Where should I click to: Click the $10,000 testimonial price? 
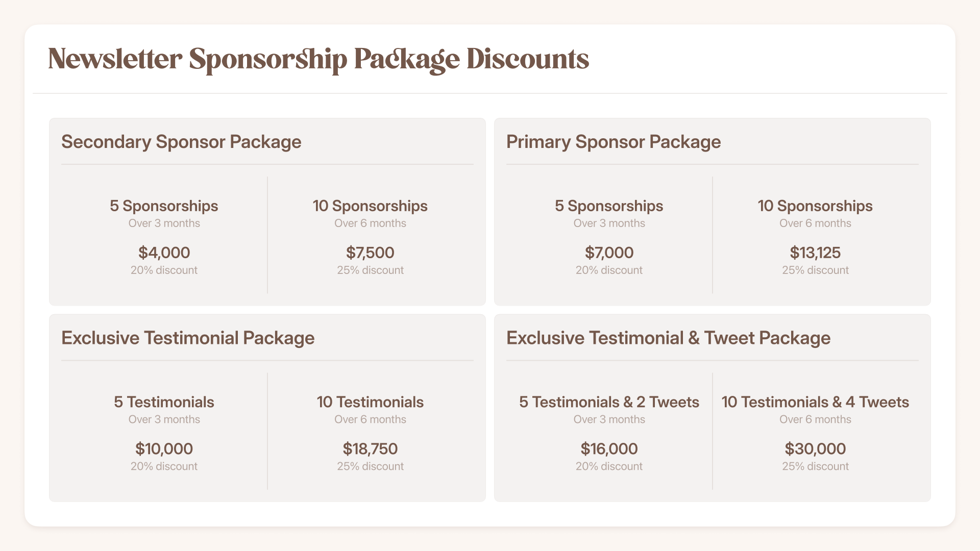coord(164,449)
